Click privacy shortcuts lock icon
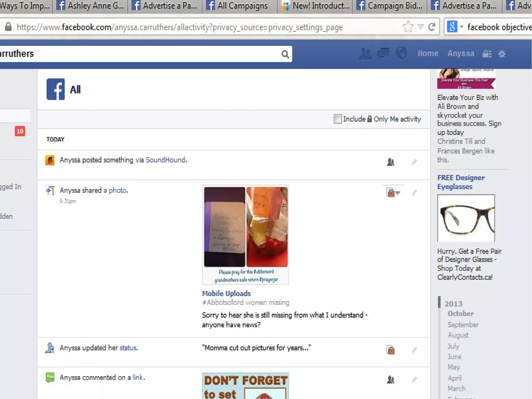The image size is (532, 399). pyautogui.click(x=487, y=54)
